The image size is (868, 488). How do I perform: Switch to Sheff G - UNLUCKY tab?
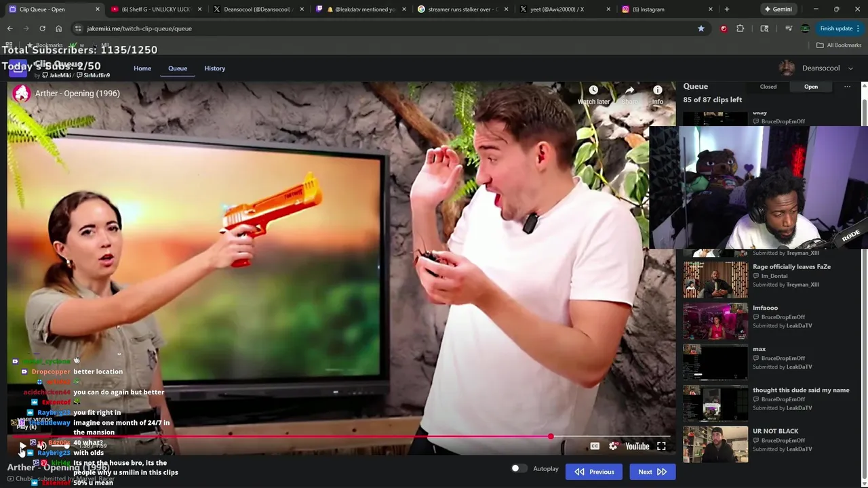(156, 9)
